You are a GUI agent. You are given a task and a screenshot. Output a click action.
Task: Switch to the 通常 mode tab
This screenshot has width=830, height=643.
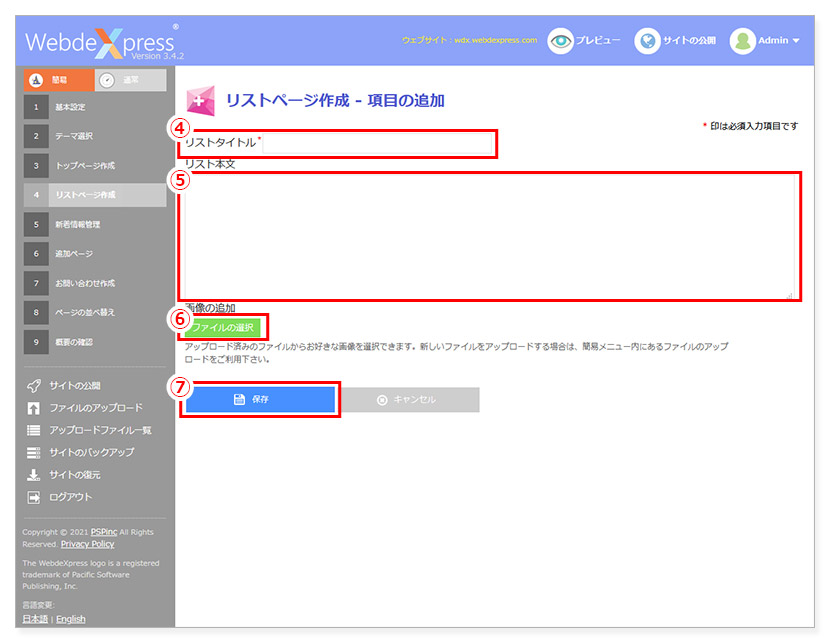tap(131, 80)
